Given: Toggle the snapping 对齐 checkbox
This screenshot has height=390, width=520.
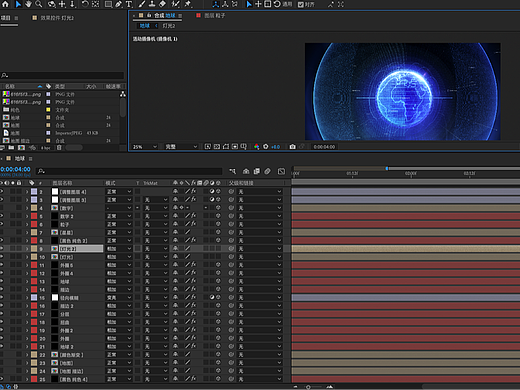Looking at the screenshot, I should tap(301, 4).
